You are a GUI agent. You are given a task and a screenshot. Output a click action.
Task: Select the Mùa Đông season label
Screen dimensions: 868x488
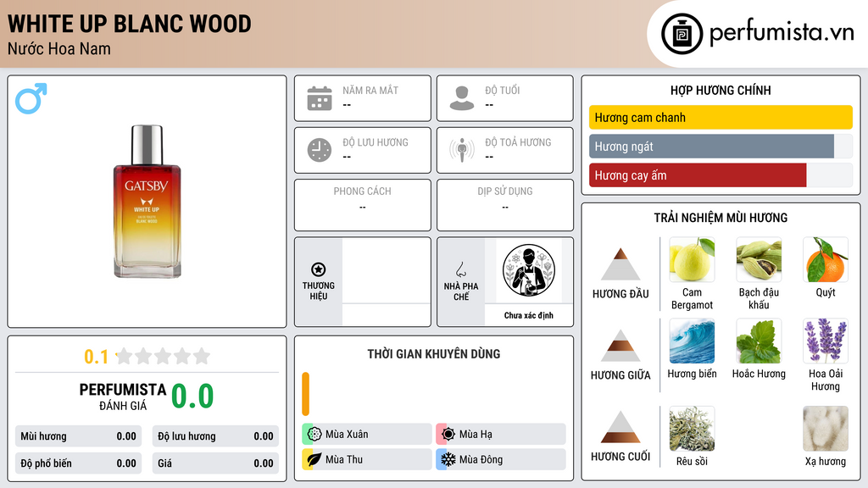click(481, 459)
